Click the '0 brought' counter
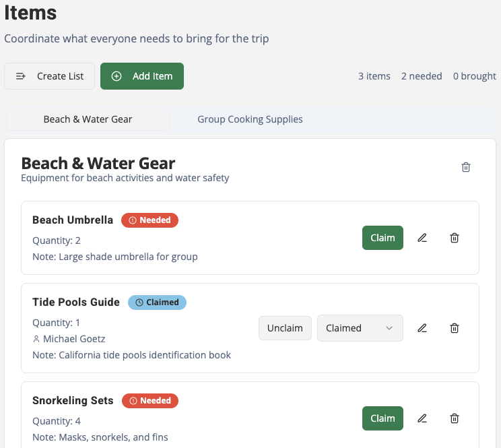The height and width of the screenshot is (448, 501). click(x=475, y=76)
